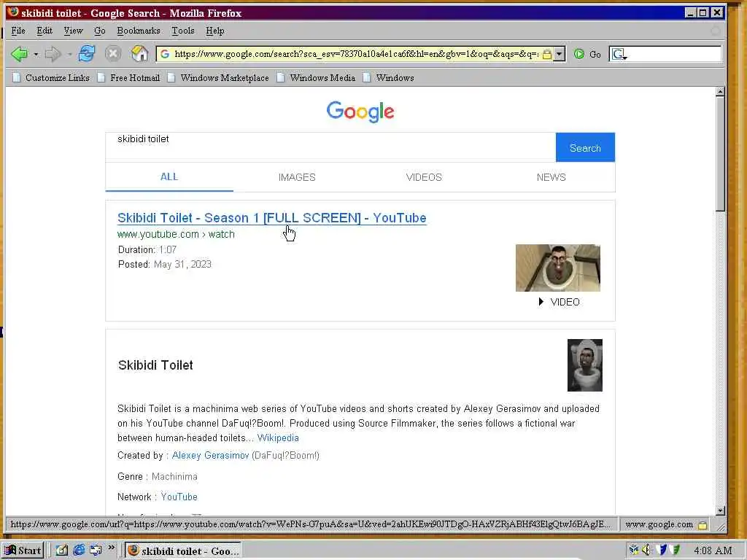Click the address bar URL field
747x560 pixels.
[356, 54]
